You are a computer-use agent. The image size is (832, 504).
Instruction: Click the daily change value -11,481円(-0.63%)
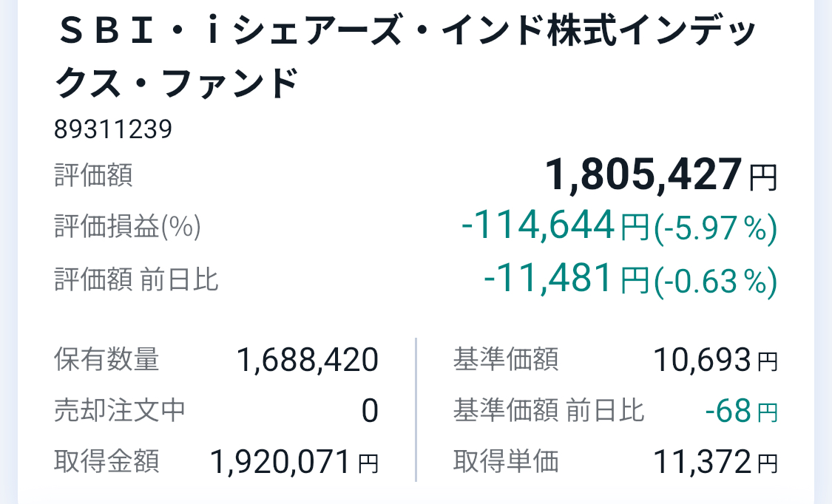pos(629,280)
